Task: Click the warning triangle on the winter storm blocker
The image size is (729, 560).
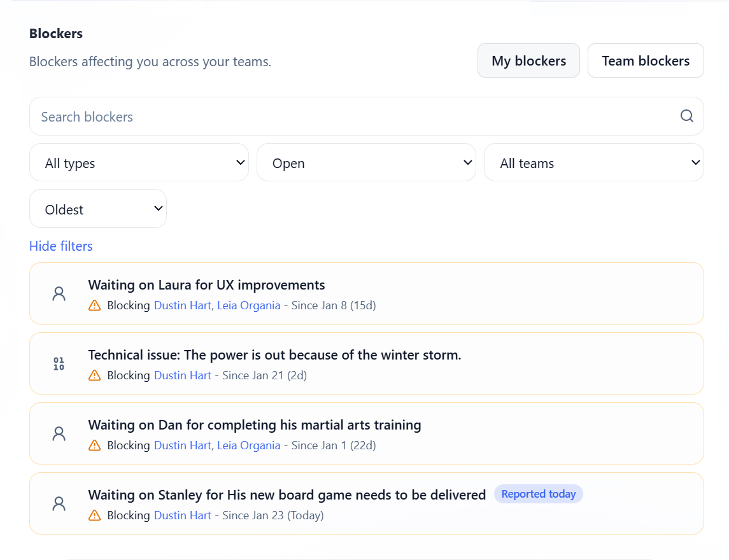Action: (94, 375)
